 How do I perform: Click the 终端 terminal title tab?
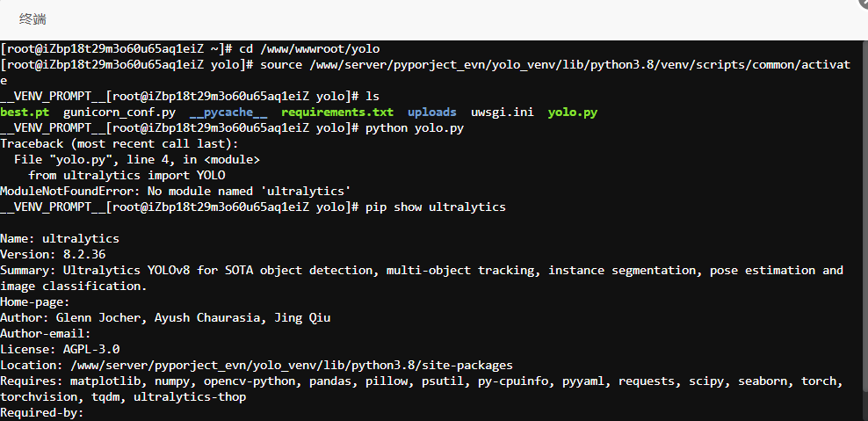pos(33,19)
